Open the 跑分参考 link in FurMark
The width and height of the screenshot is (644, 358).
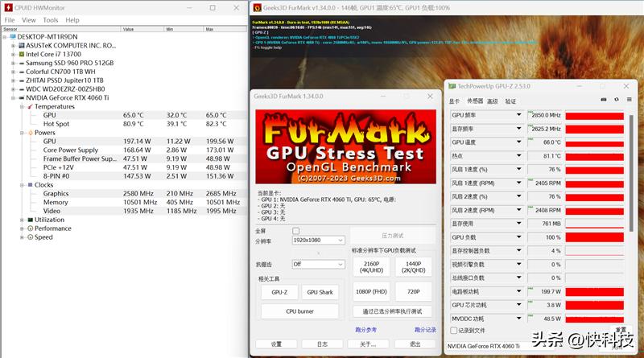[x=366, y=330]
